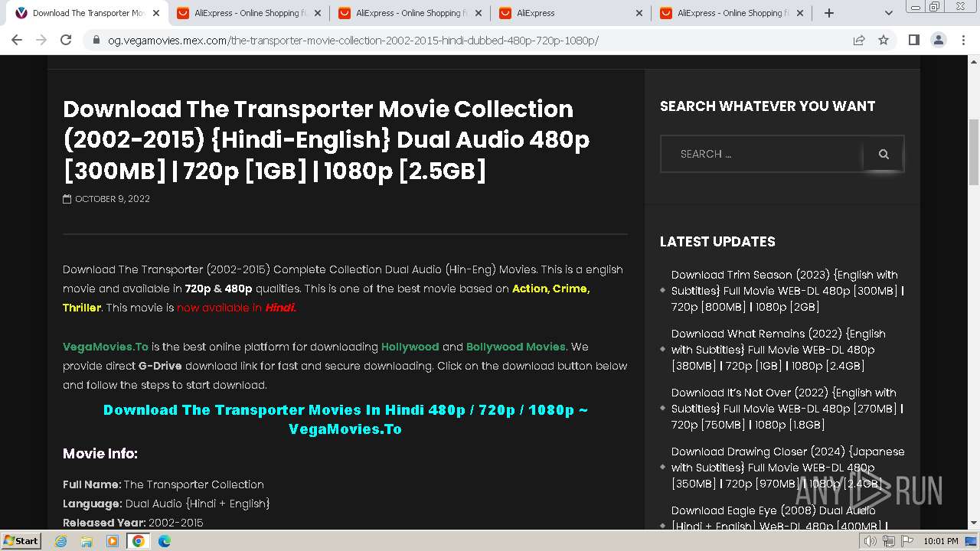Click the browser forward arrow

tap(41, 40)
